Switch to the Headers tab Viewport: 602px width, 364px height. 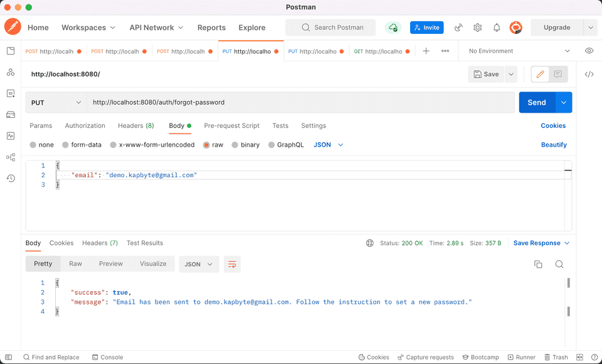135,126
